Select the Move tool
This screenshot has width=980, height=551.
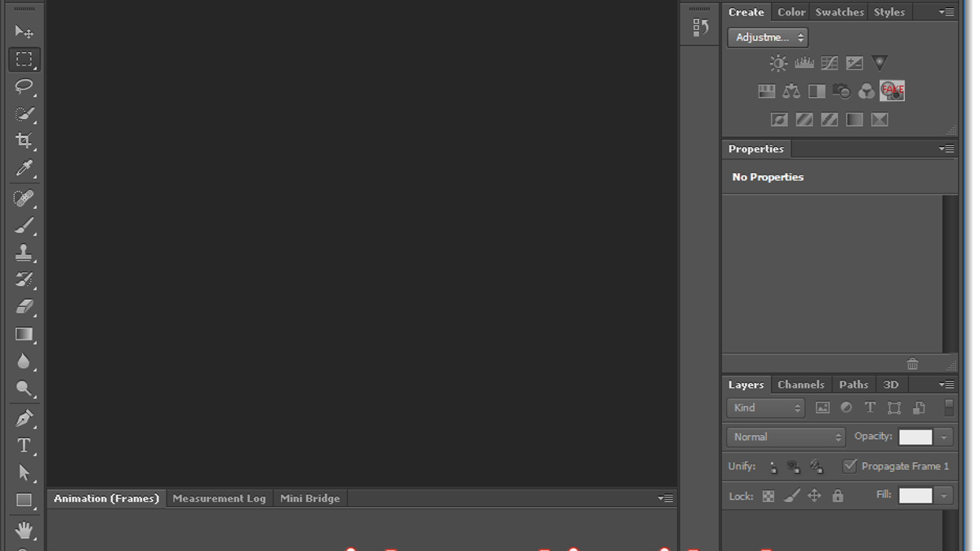[x=24, y=32]
